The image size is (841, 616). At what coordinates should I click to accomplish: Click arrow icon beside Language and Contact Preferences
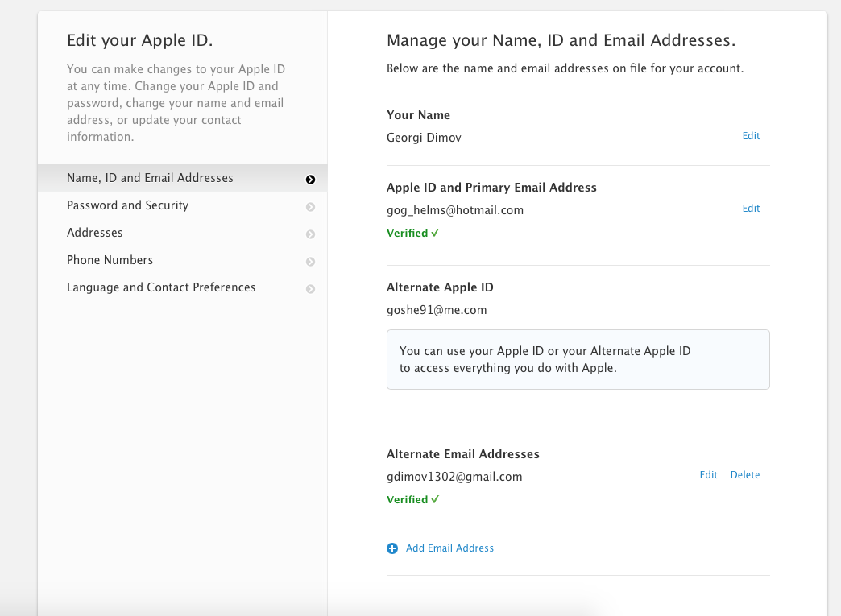[x=311, y=289]
